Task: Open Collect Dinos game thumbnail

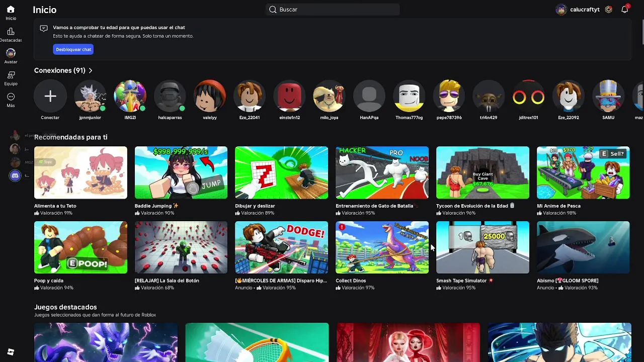Action: pyautogui.click(x=382, y=247)
